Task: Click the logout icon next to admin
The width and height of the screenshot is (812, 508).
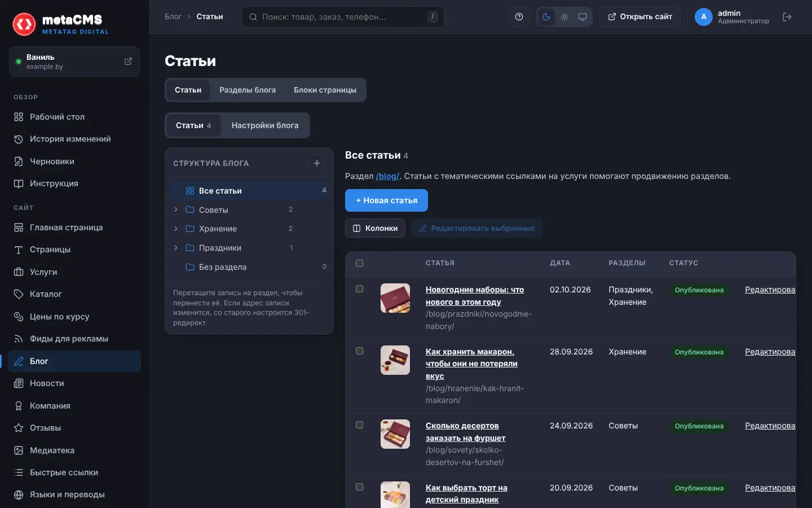Action: pos(787,17)
